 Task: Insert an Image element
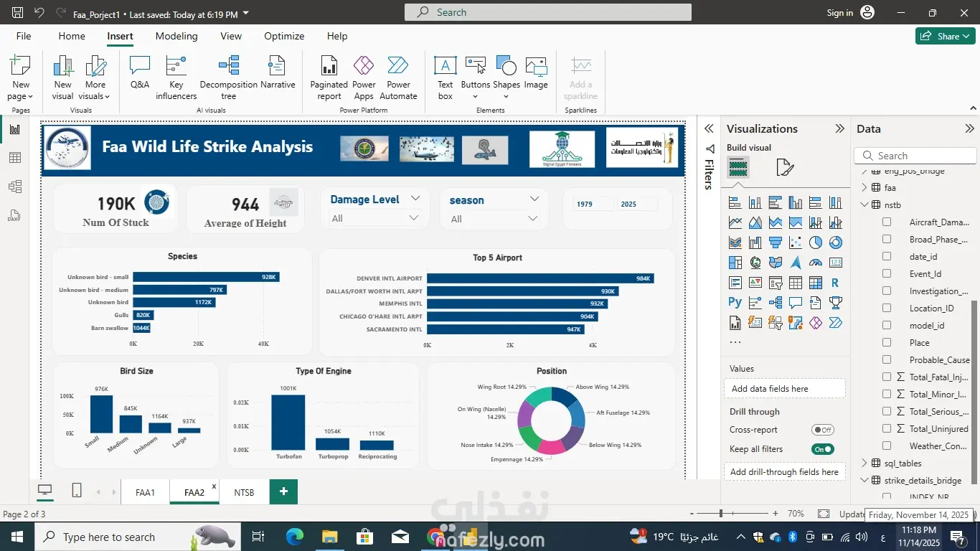[x=536, y=72]
